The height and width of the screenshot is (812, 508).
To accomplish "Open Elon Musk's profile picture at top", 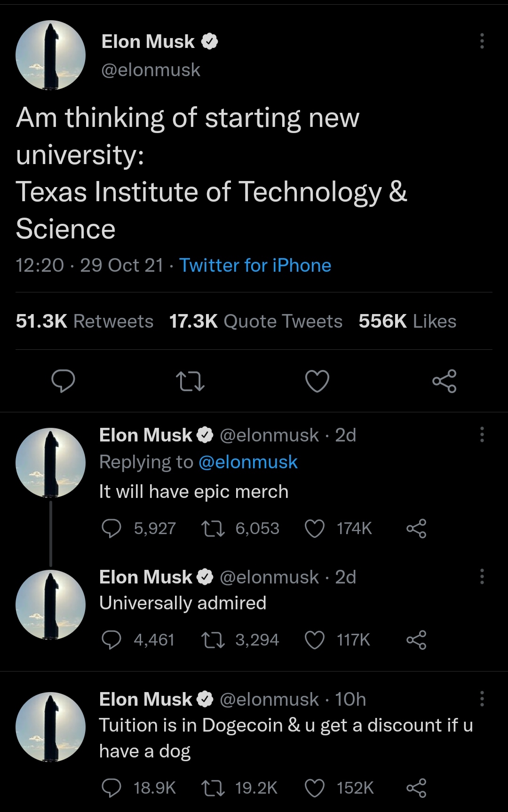I will [50, 55].
